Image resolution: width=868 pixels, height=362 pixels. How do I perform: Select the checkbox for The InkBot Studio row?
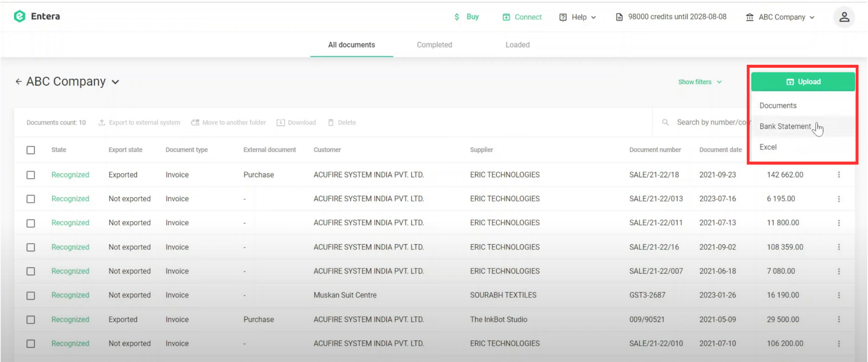31,320
